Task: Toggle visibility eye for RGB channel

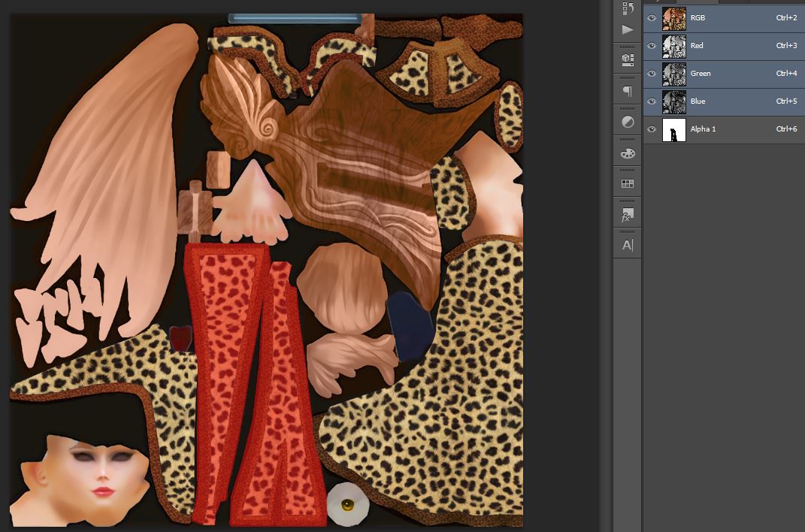Action: tap(652, 18)
